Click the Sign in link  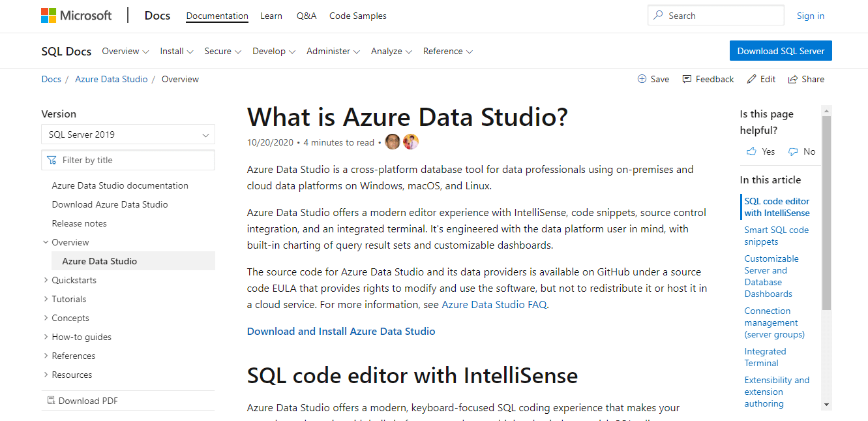click(811, 16)
